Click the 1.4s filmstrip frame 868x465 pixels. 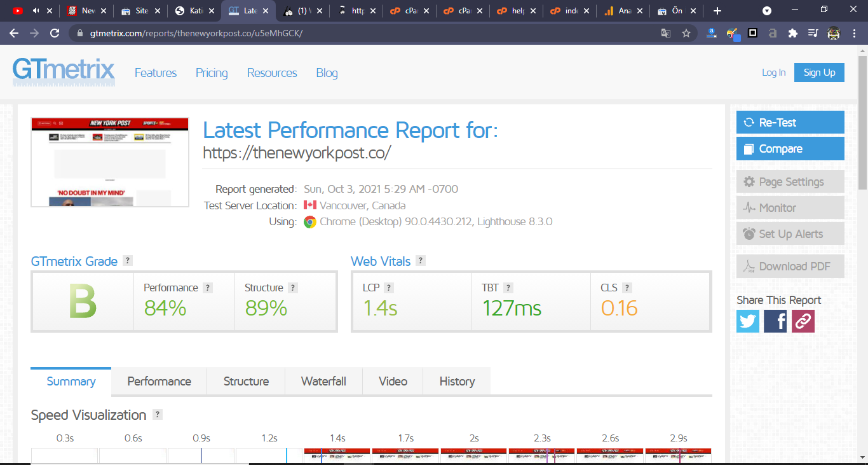pos(337,455)
